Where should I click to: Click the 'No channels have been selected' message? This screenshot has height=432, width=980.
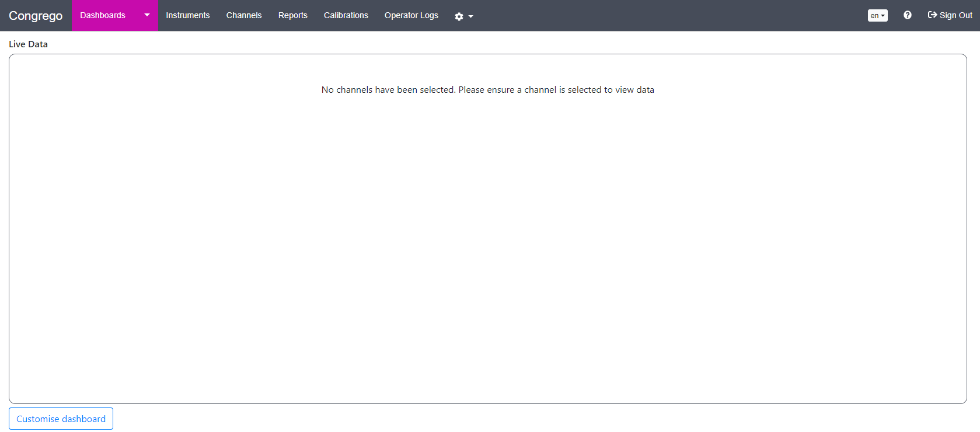click(488, 89)
